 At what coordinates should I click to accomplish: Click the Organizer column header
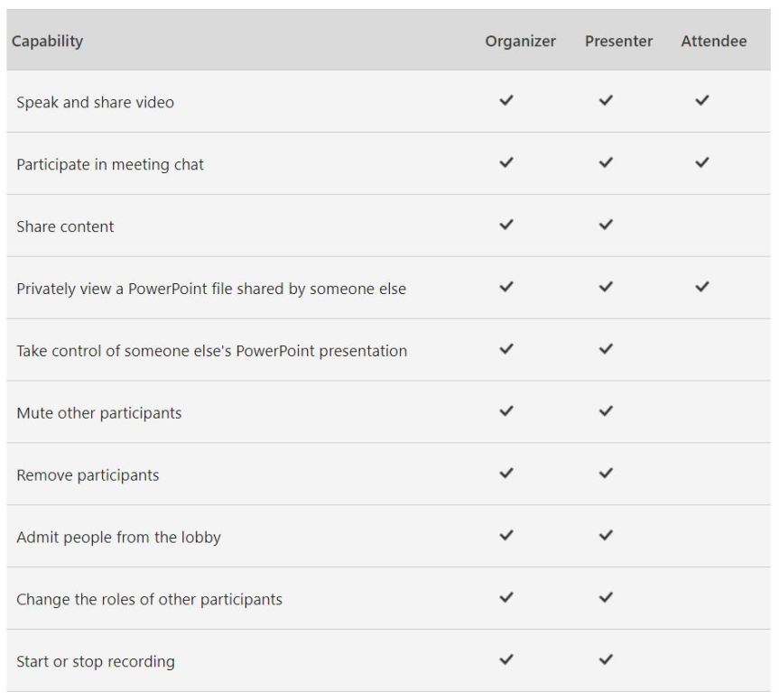tap(520, 41)
